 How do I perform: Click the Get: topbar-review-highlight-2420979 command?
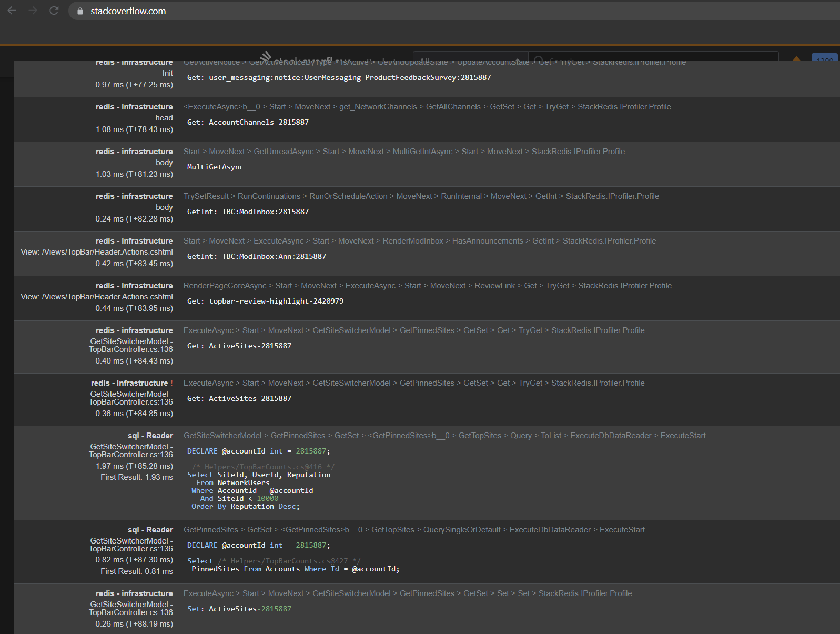point(266,301)
